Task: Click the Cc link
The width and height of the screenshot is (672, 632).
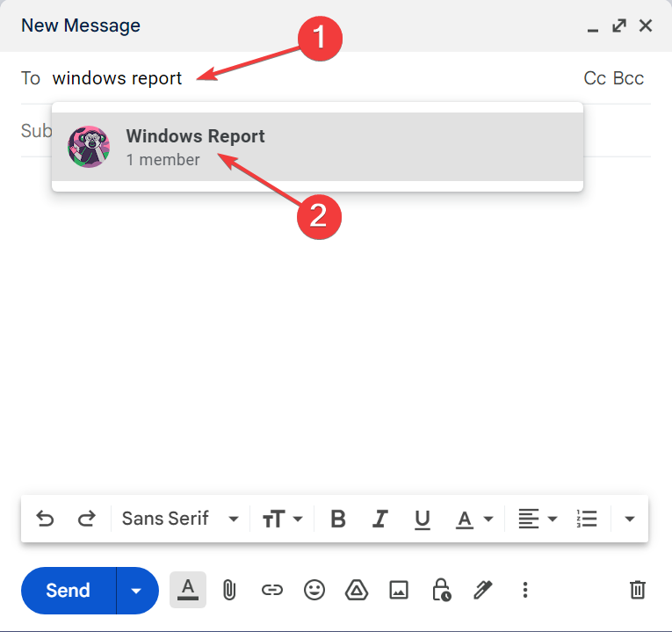Action: [x=595, y=78]
